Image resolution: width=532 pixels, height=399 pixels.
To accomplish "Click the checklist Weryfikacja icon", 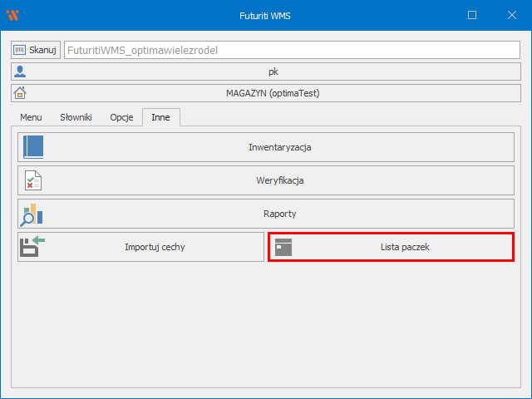I will pos(33,180).
